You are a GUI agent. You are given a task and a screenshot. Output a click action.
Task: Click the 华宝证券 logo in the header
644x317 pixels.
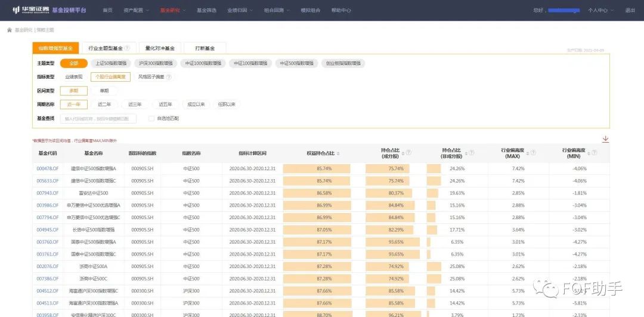[30, 10]
